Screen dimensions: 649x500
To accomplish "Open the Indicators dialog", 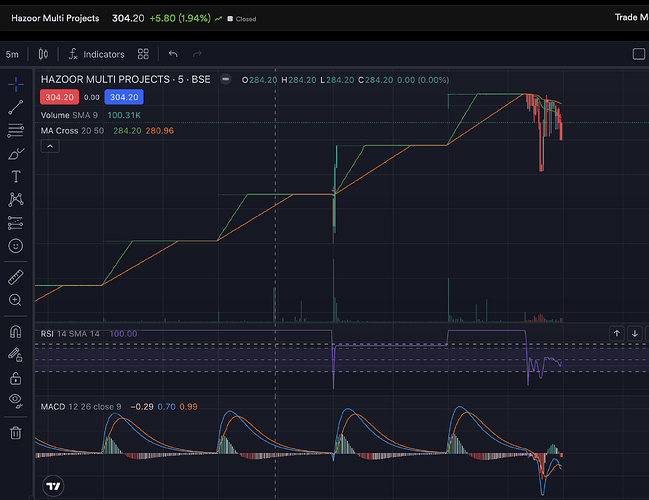I will tap(96, 54).
